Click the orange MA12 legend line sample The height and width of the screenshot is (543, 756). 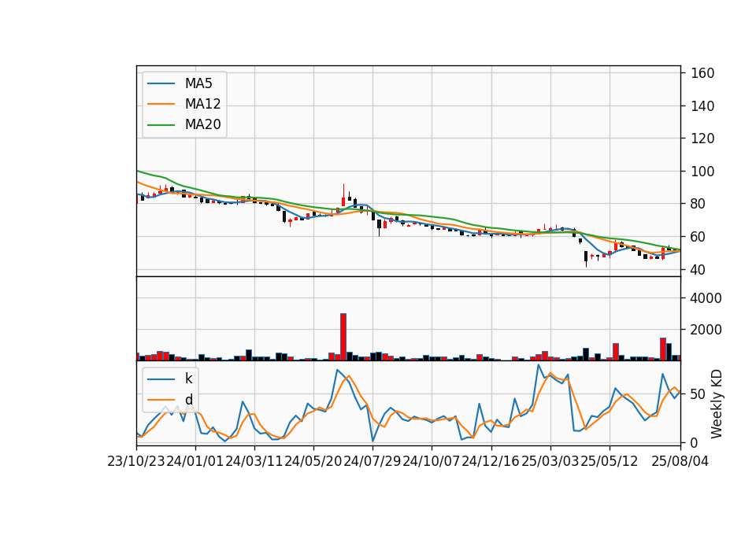[161, 104]
